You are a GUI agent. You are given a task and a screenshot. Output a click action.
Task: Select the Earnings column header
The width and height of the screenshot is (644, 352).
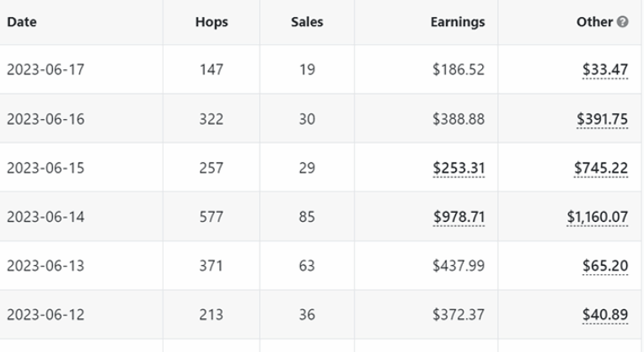tap(458, 22)
